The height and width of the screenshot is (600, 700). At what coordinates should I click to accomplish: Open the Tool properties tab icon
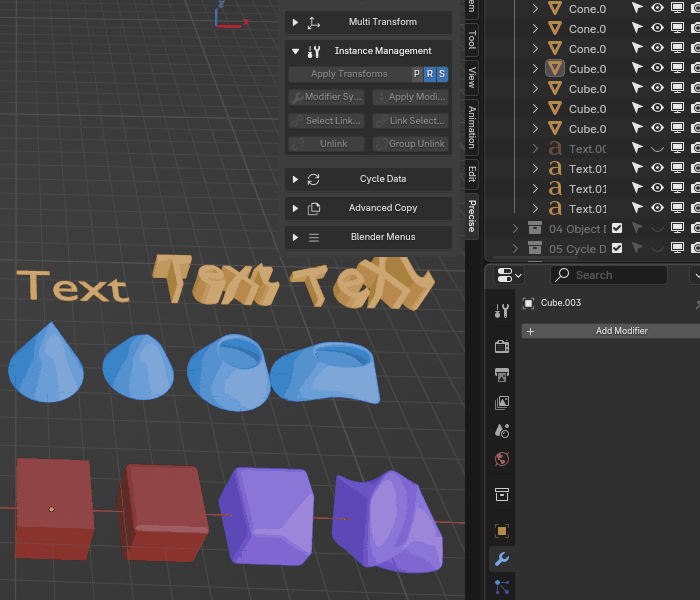pos(502,311)
